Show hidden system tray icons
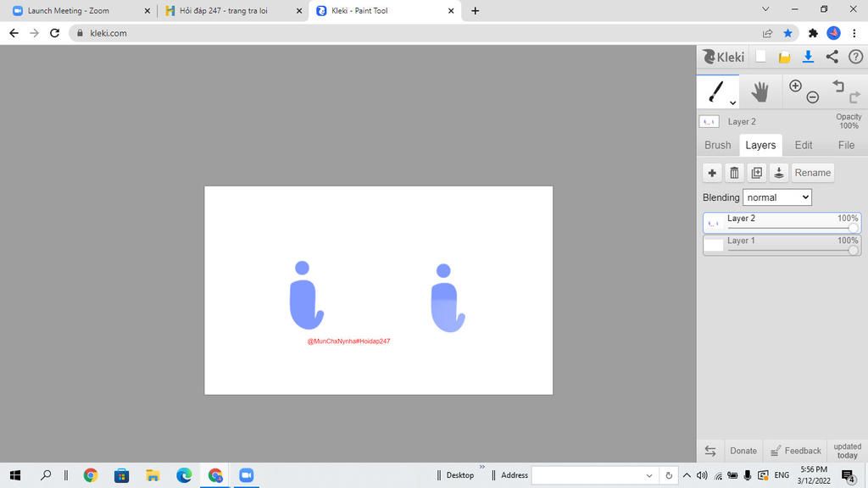The image size is (868, 488). coord(687,475)
